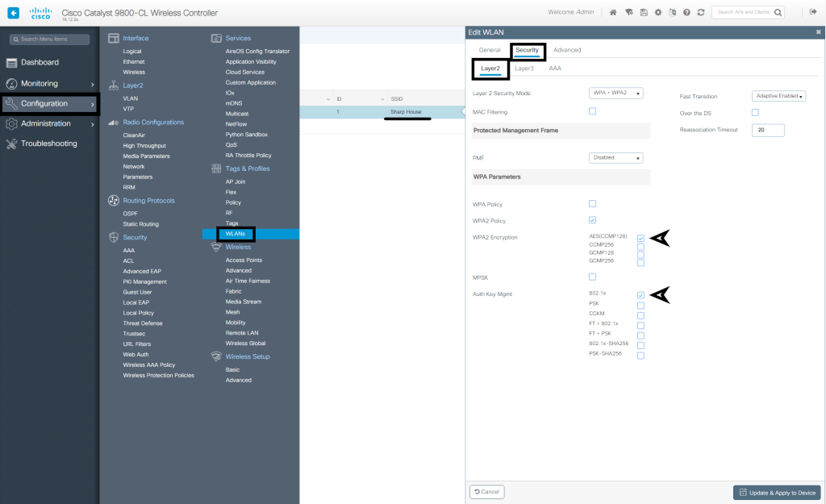
Task: Click the Reassociation Timeout input field
Action: 768,130
